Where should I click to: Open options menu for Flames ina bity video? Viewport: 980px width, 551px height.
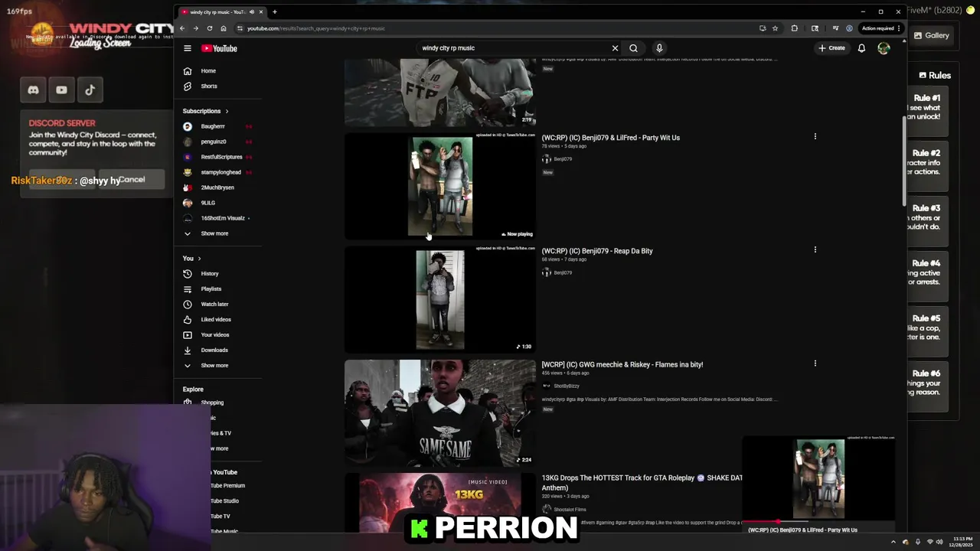point(815,364)
